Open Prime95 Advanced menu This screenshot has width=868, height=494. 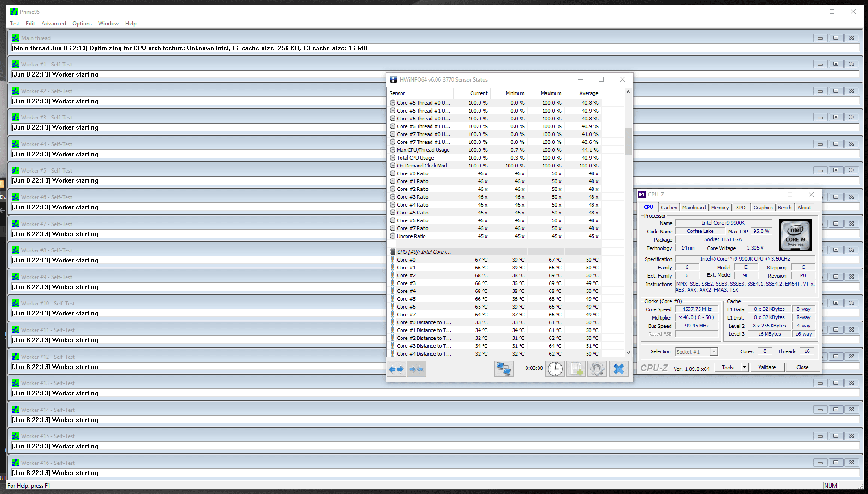(x=54, y=24)
